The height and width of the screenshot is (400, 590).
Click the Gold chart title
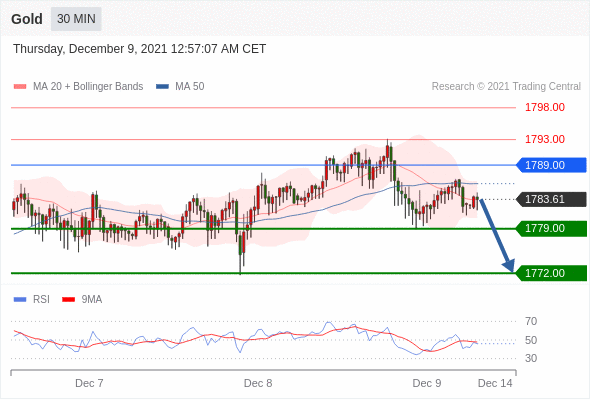click(27, 19)
